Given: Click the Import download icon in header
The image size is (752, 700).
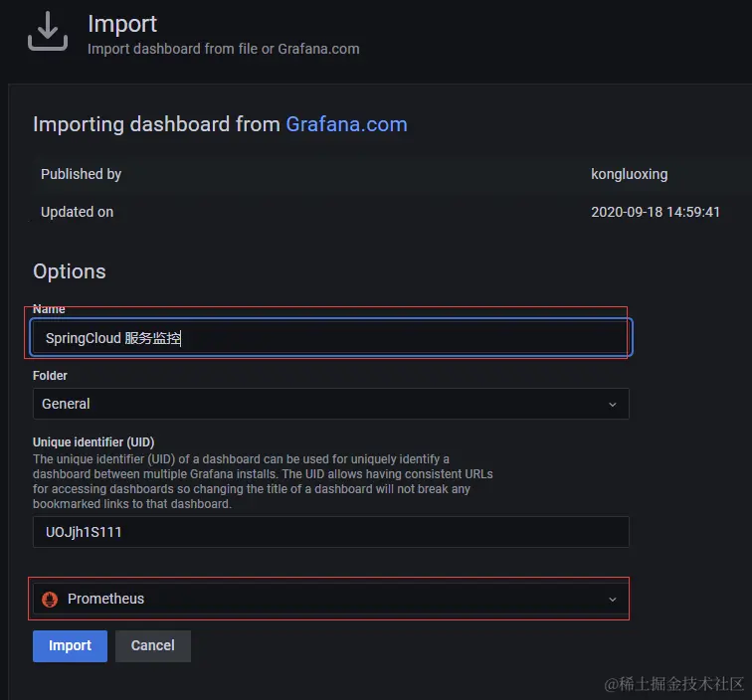Looking at the screenshot, I should click(48, 32).
